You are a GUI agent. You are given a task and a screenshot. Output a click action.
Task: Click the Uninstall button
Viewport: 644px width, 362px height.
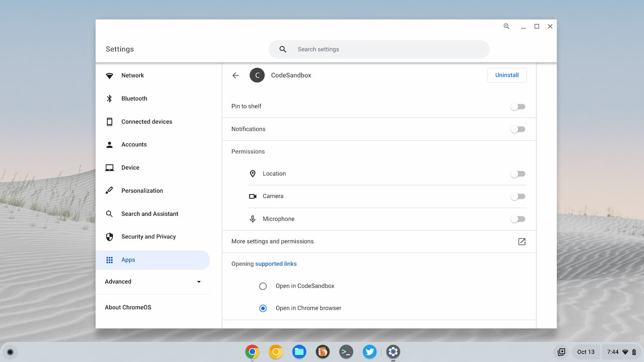[x=507, y=75]
